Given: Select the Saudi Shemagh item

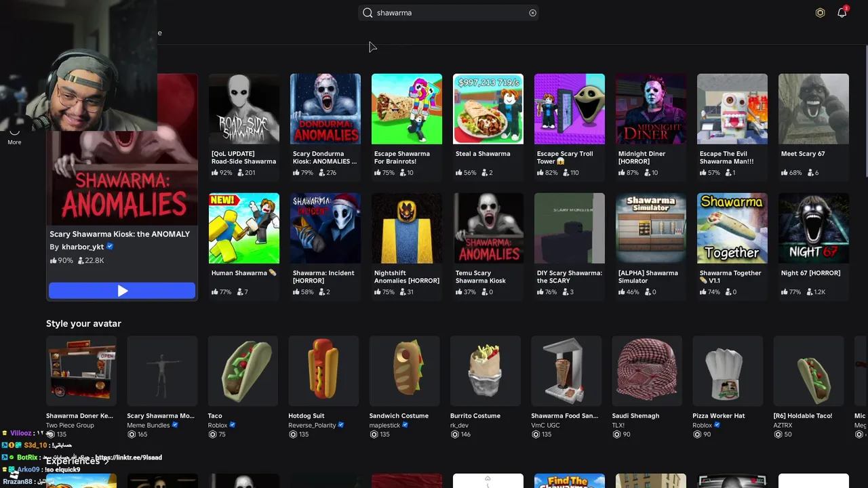Looking at the screenshot, I should click(647, 371).
